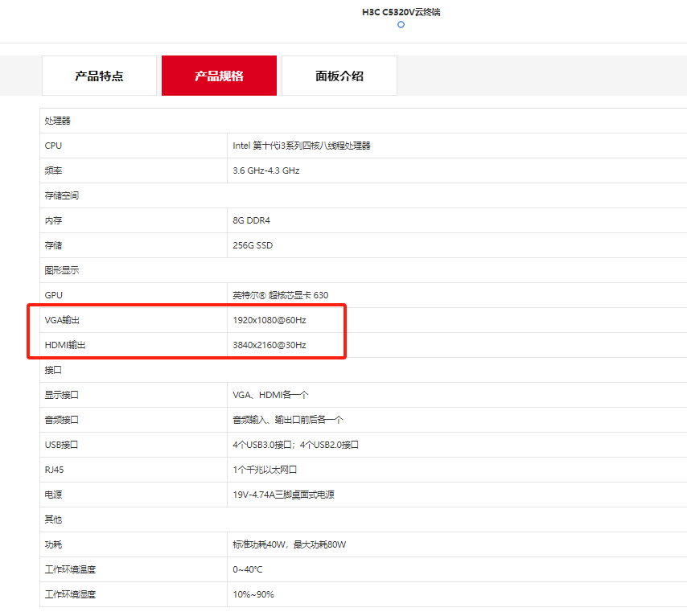Image resolution: width=687 pixels, height=616 pixels.
Task: Select the 内存 label cell
Action: [x=134, y=220]
